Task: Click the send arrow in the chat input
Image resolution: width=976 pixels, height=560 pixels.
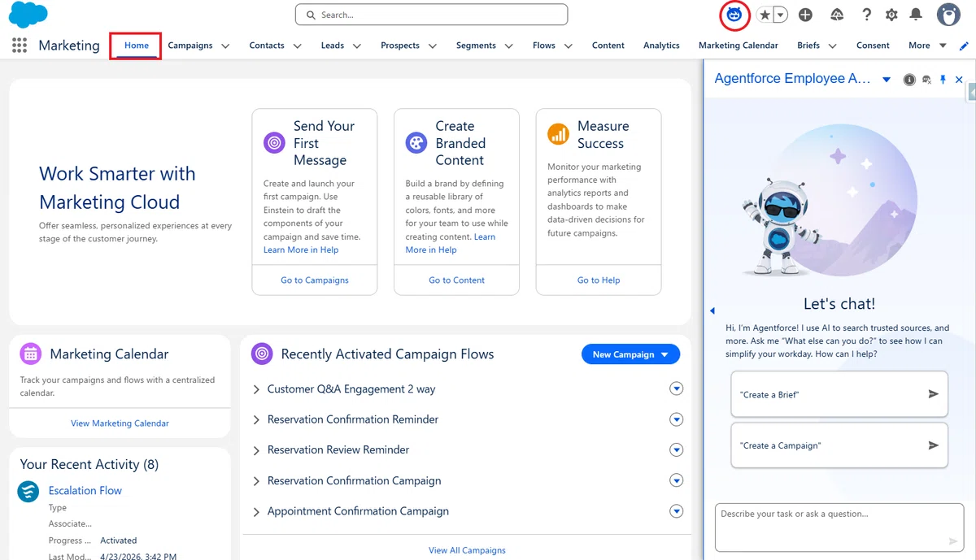Action: click(953, 541)
